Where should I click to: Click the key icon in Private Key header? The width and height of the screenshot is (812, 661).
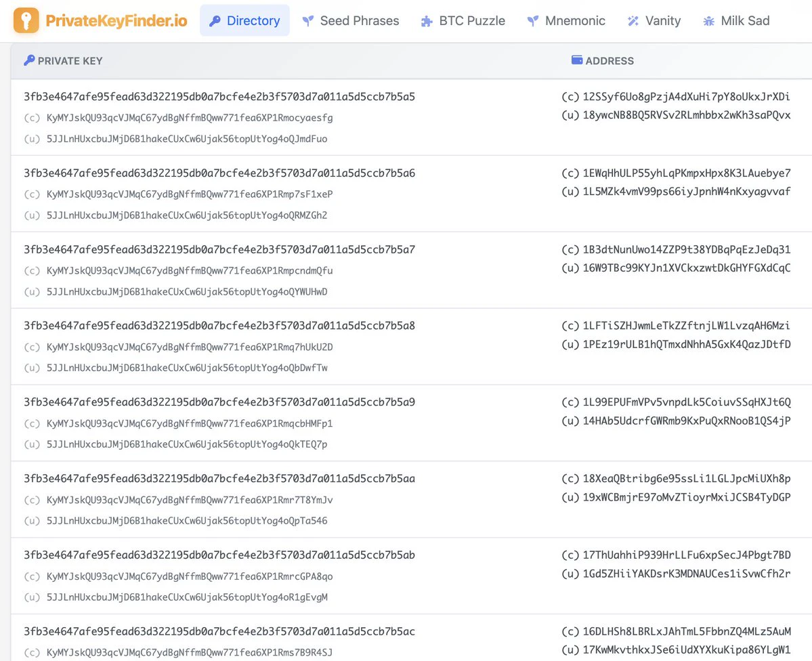point(29,60)
